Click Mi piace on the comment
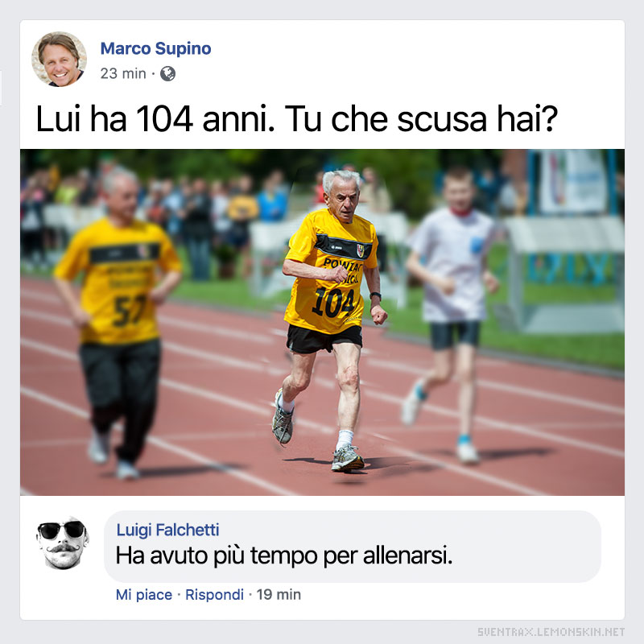The image size is (644, 644). tap(144, 594)
